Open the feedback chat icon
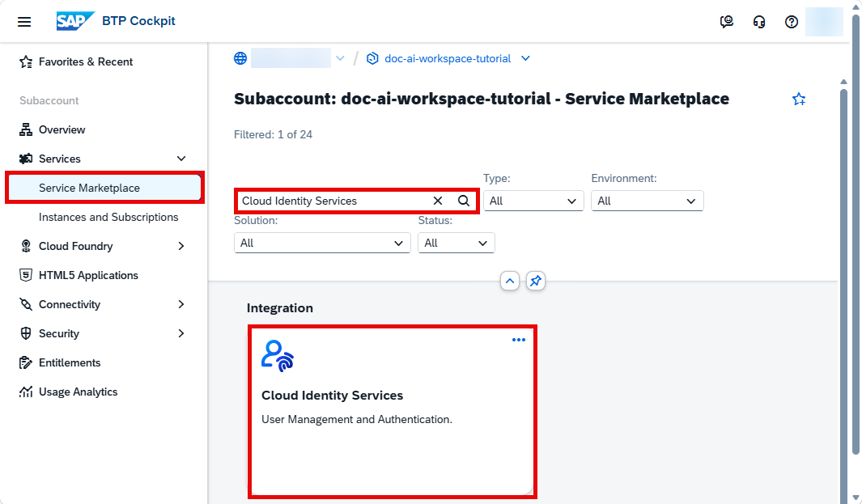 (727, 22)
